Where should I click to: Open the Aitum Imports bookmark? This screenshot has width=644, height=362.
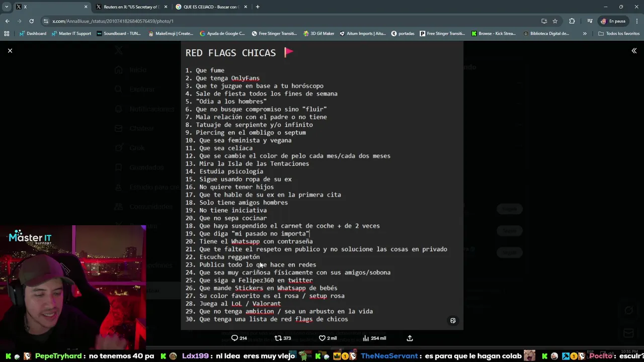coord(363,34)
